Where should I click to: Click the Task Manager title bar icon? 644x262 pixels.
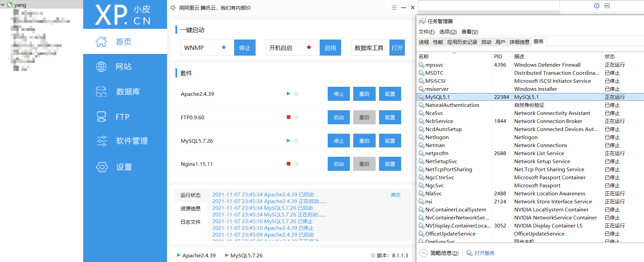click(423, 21)
